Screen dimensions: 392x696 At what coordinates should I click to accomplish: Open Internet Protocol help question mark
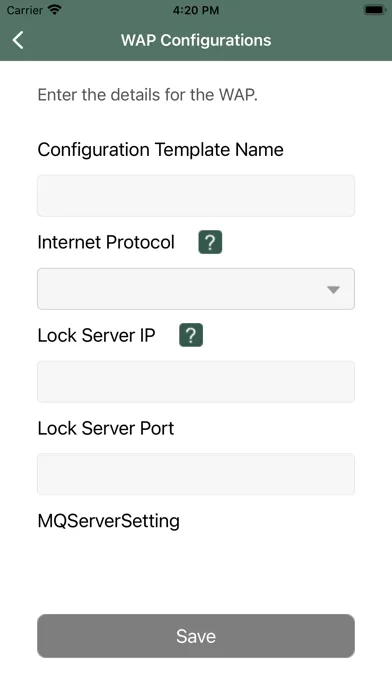click(x=210, y=242)
